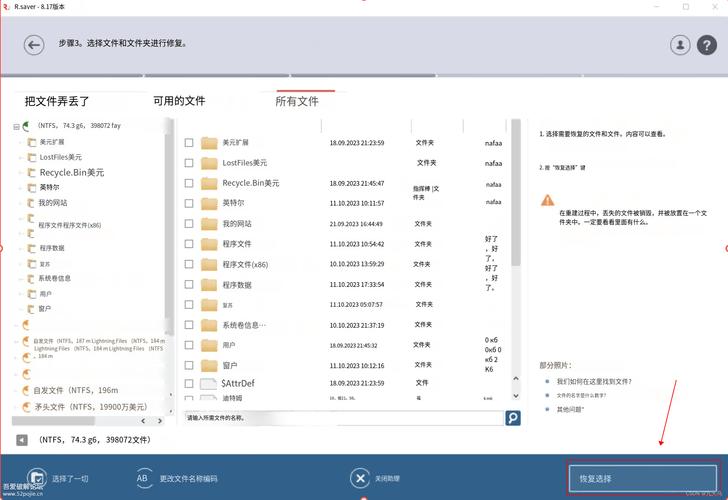This screenshot has width=728, height=500.
Task: Check the 程序数据 row checkbox
Action: click(189, 284)
